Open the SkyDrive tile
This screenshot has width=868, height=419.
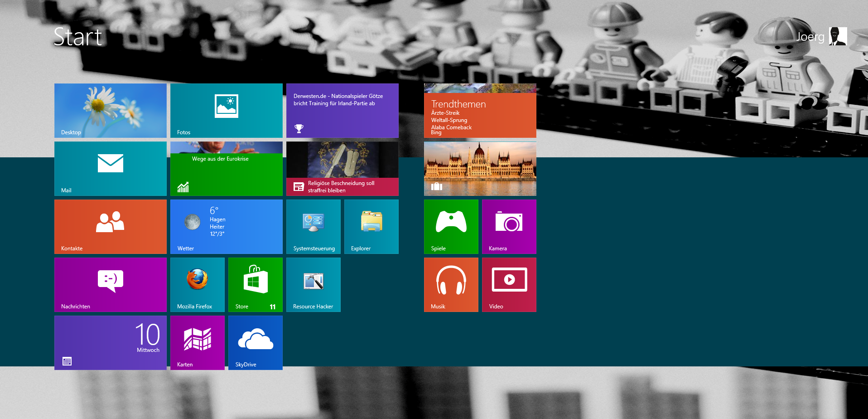point(256,343)
